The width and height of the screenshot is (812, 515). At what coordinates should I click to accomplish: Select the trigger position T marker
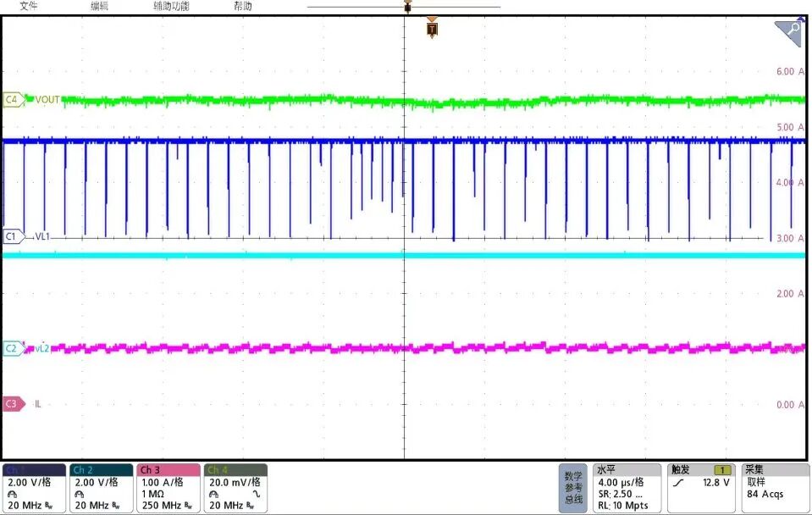[x=433, y=30]
